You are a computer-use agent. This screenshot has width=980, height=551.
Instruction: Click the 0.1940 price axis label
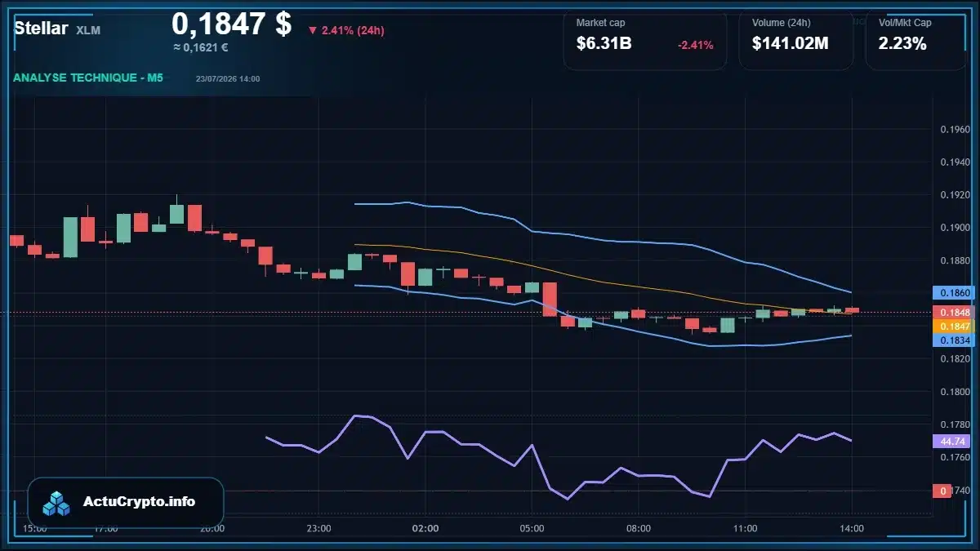(x=955, y=162)
